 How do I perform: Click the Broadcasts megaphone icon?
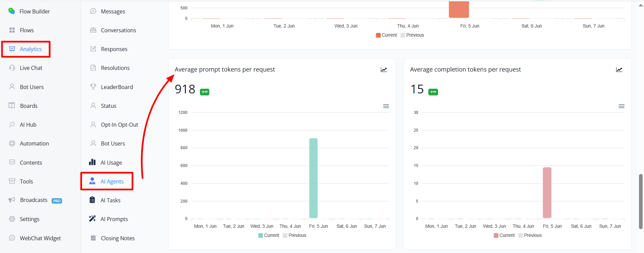pos(12,200)
